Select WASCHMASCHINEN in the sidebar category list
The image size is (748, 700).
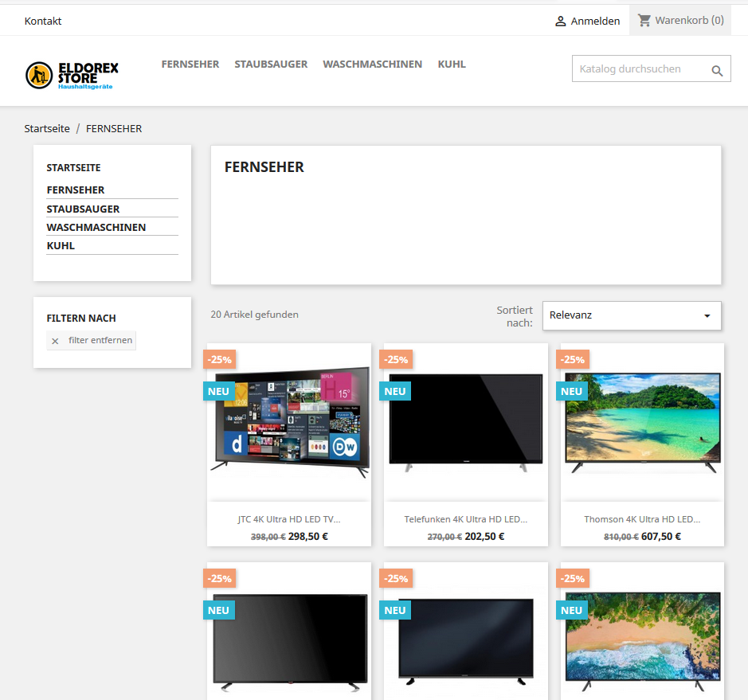coord(96,228)
